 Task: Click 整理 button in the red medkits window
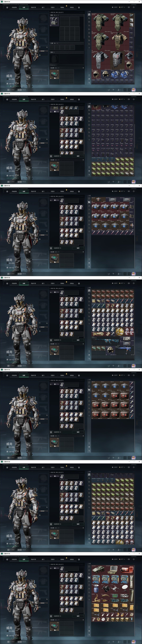click(x=78, y=432)
